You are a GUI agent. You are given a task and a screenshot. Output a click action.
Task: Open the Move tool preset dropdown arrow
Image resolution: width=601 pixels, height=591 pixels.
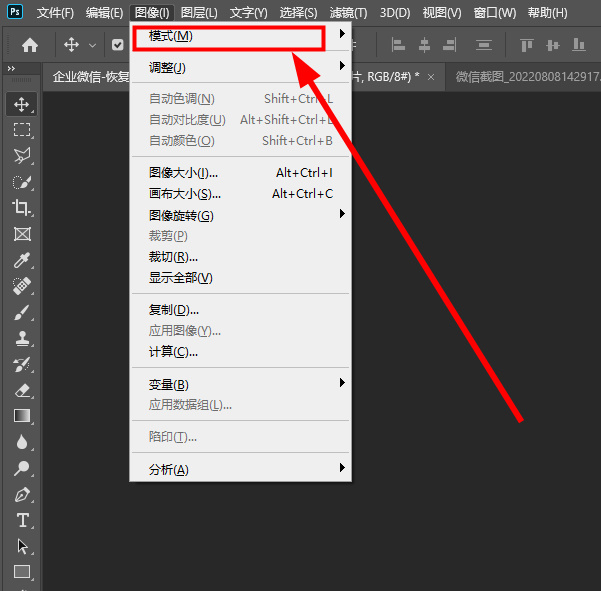[92, 46]
